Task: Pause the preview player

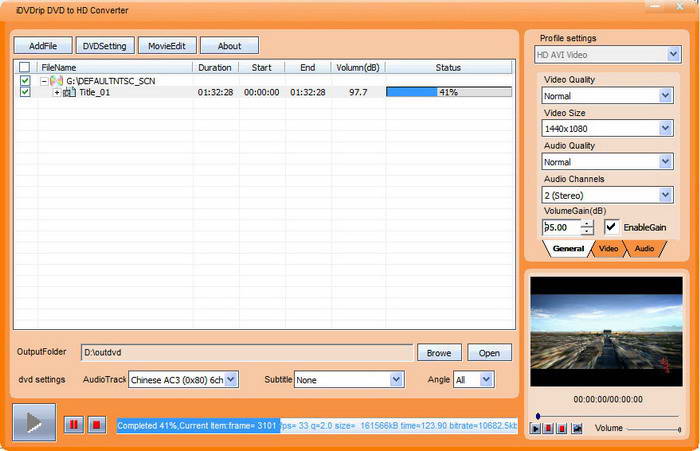Action: 548,429
